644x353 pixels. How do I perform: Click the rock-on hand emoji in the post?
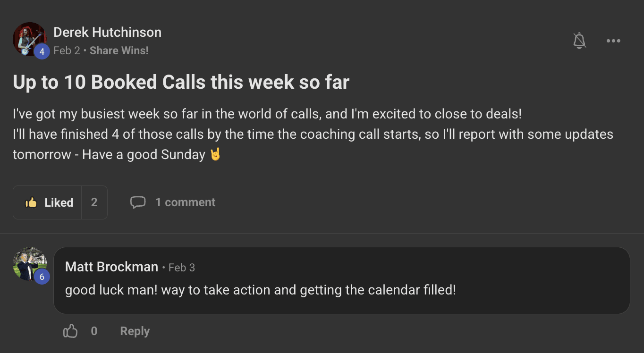215,154
